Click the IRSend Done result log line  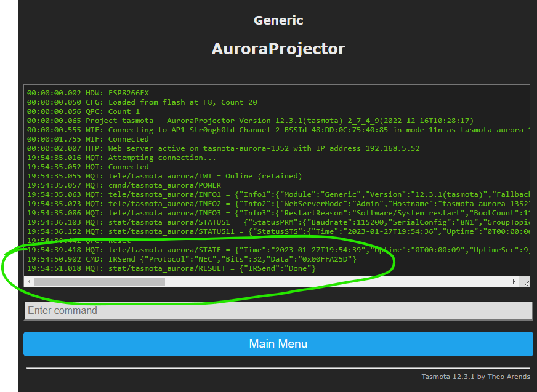[x=171, y=268]
